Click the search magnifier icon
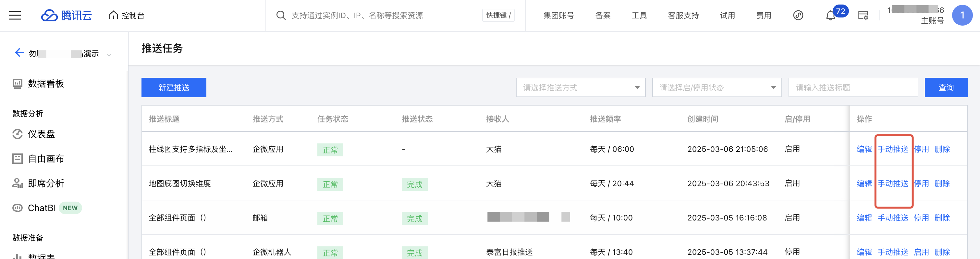The width and height of the screenshot is (980, 259). [281, 15]
